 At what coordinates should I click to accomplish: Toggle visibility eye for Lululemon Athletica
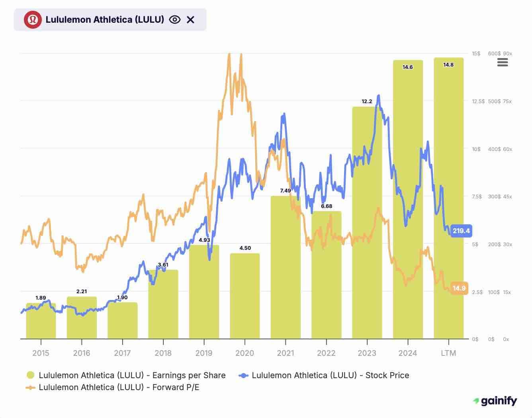pos(175,20)
